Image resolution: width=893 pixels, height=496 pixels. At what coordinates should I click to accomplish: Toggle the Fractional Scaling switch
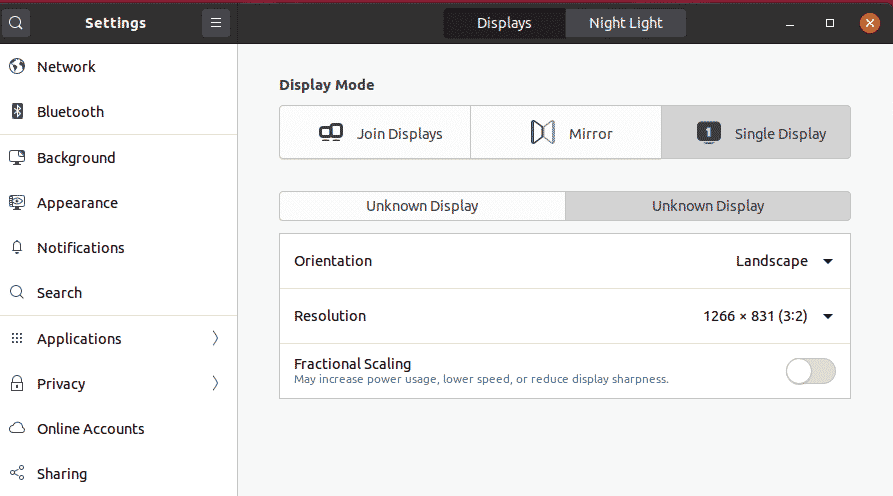[x=810, y=371]
